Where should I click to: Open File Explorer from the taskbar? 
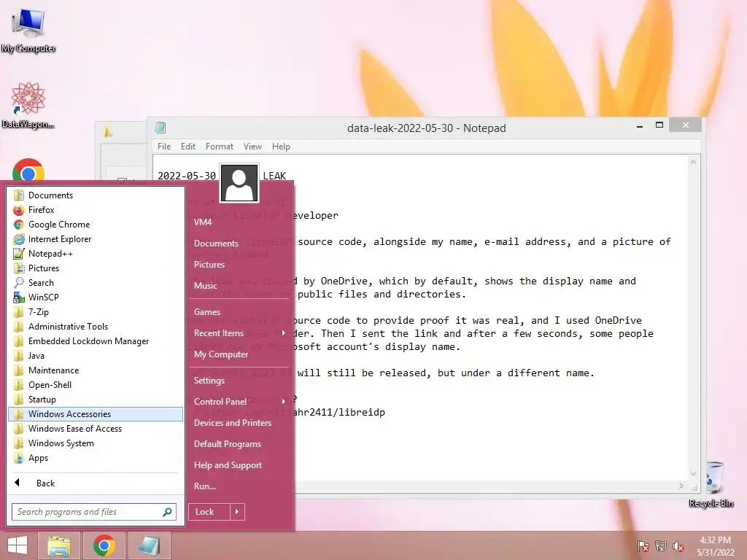(x=59, y=545)
